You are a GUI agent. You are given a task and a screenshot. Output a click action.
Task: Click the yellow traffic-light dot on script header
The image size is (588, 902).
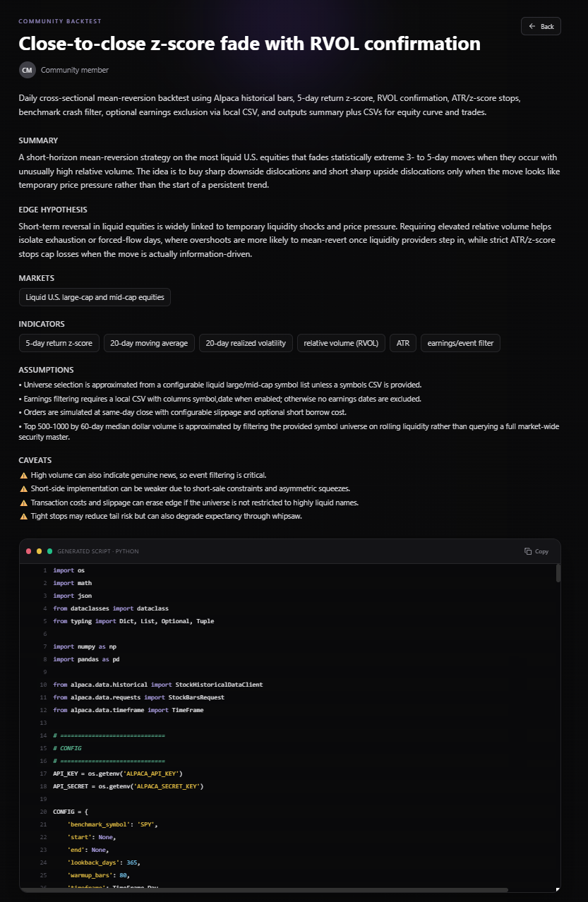point(38,551)
